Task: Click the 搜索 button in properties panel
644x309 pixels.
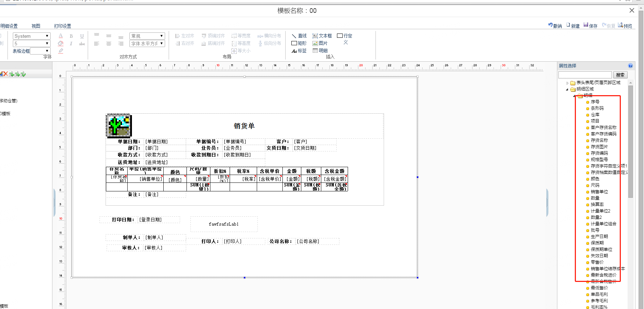Action: point(620,75)
